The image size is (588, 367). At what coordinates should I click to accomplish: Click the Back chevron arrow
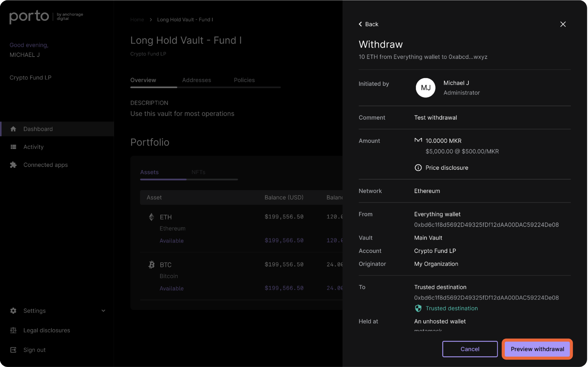pos(360,24)
